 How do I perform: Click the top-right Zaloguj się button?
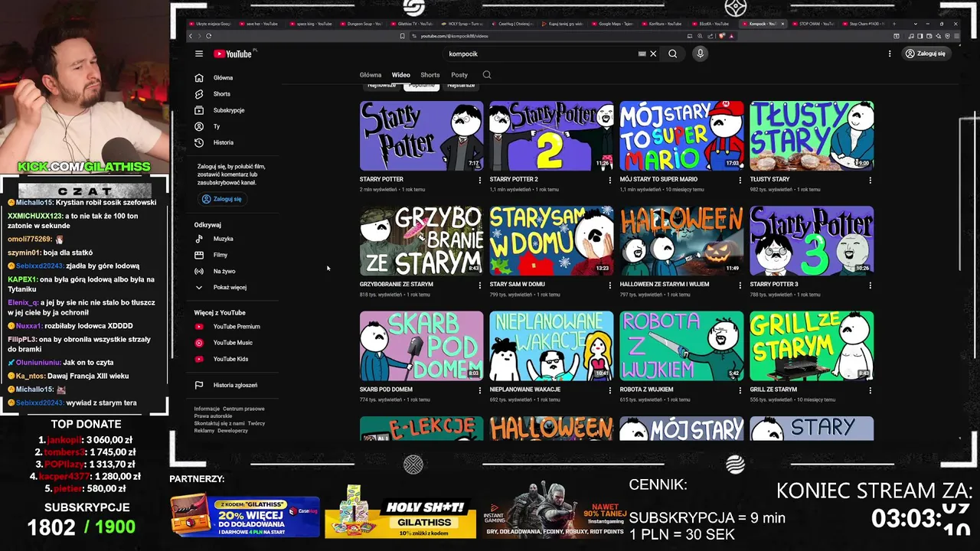925,54
